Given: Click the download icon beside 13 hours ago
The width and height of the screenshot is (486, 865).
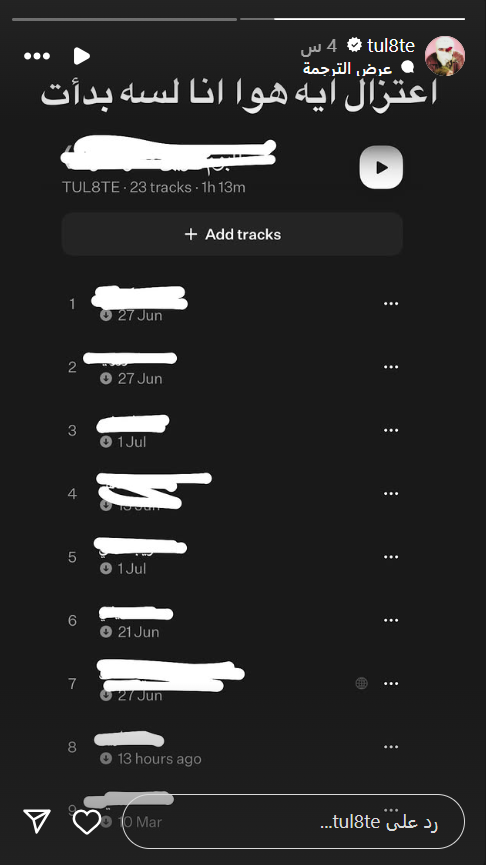Looking at the screenshot, I should coord(106,759).
